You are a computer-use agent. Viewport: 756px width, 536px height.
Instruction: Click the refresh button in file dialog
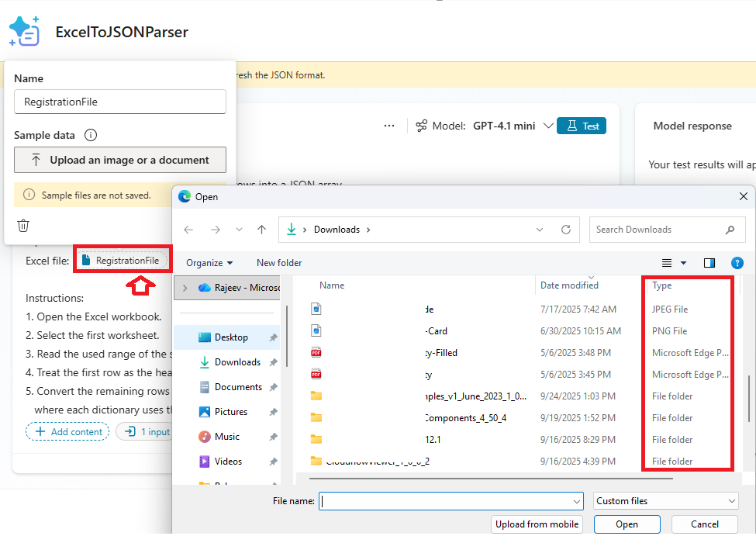[x=566, y=230]
